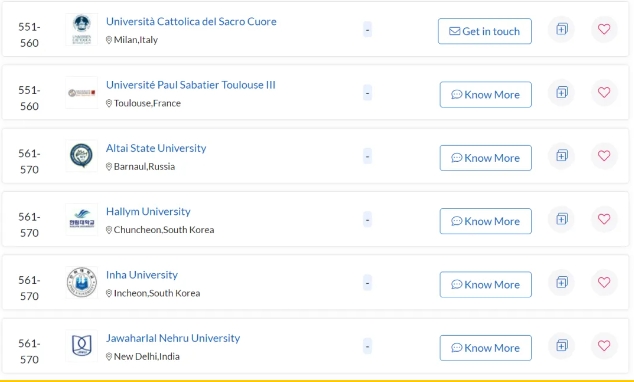Click compare icon for Inha University
Screen dimensions: 634x382
point(562,282)
